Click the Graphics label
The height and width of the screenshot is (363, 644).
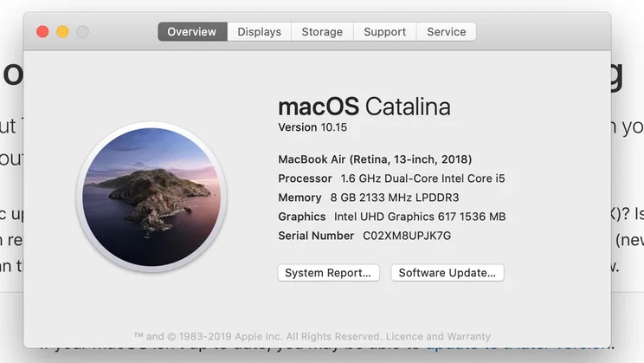pos(302,217)
